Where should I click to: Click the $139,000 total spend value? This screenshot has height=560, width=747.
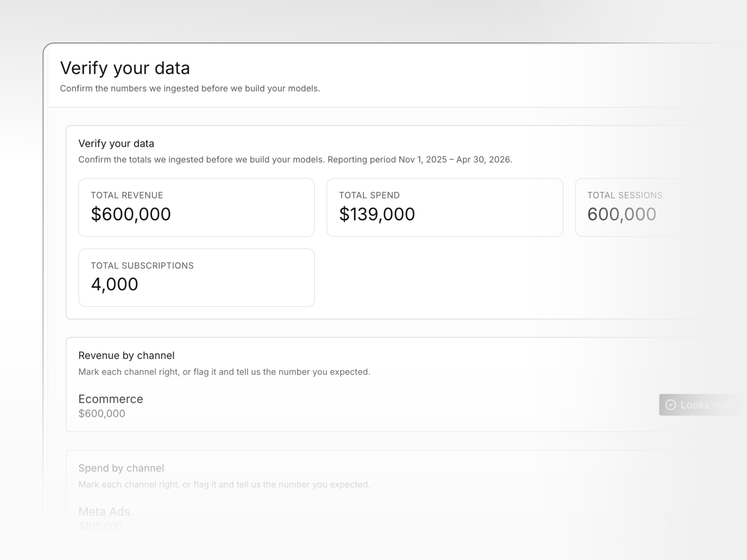click(377, 214)
